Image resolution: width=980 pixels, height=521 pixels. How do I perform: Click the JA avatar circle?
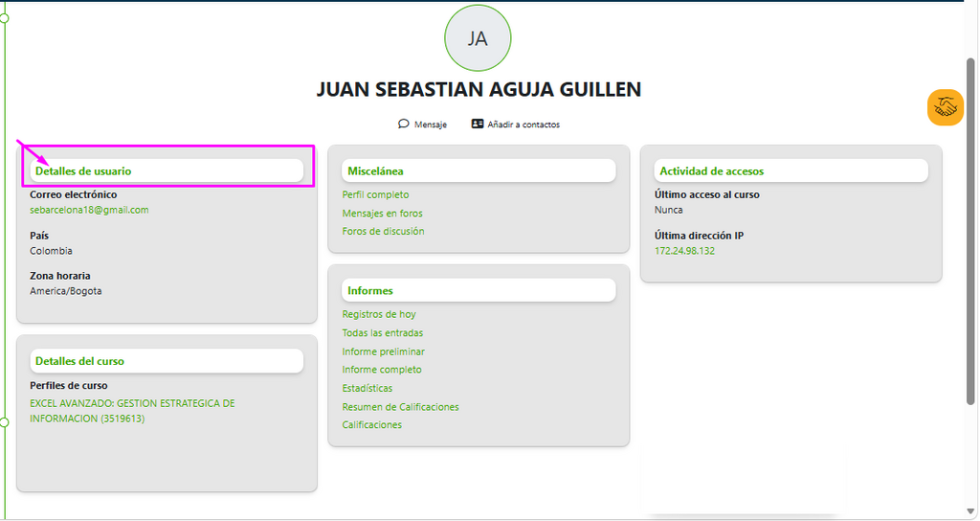[x=478, y=38]
